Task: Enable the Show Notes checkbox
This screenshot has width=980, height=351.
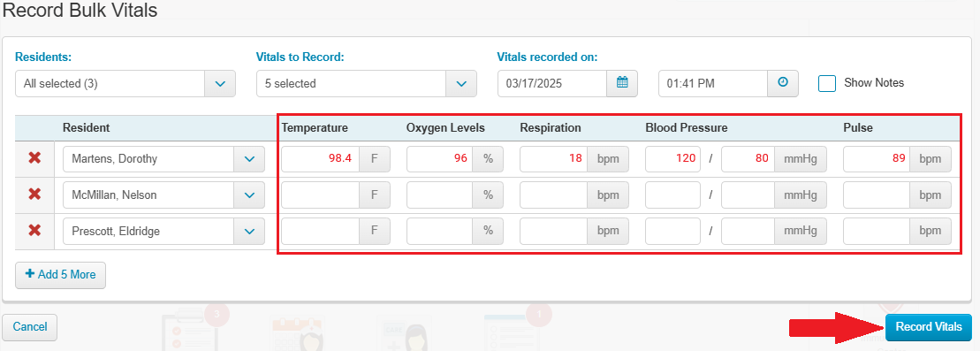Action: (x=827, y=83)
